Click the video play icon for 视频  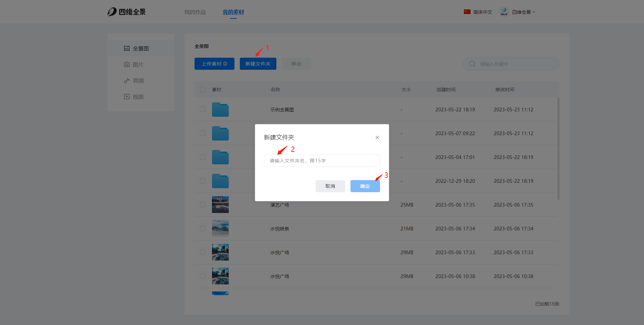coord(126,97)
